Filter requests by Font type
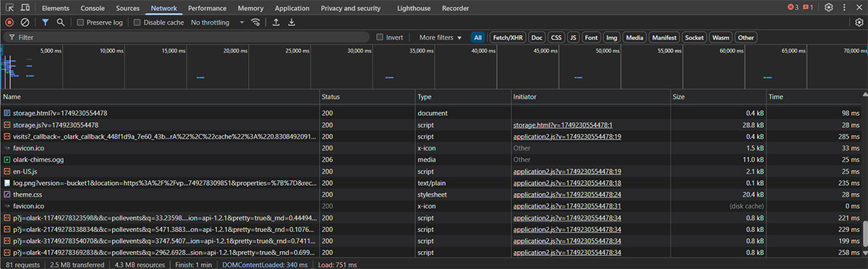The width and height of the screenshot is (868, 269). click(x=592, y=37)
